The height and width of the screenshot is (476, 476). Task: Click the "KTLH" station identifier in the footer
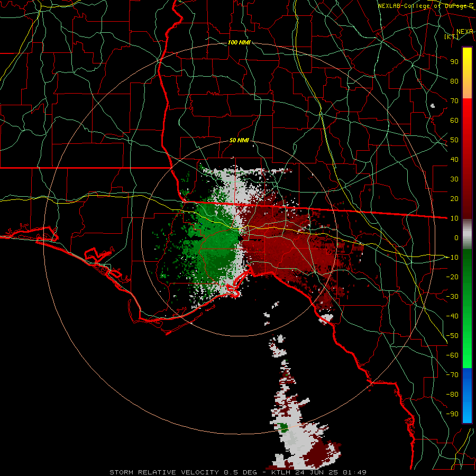(x=282, y=472)
